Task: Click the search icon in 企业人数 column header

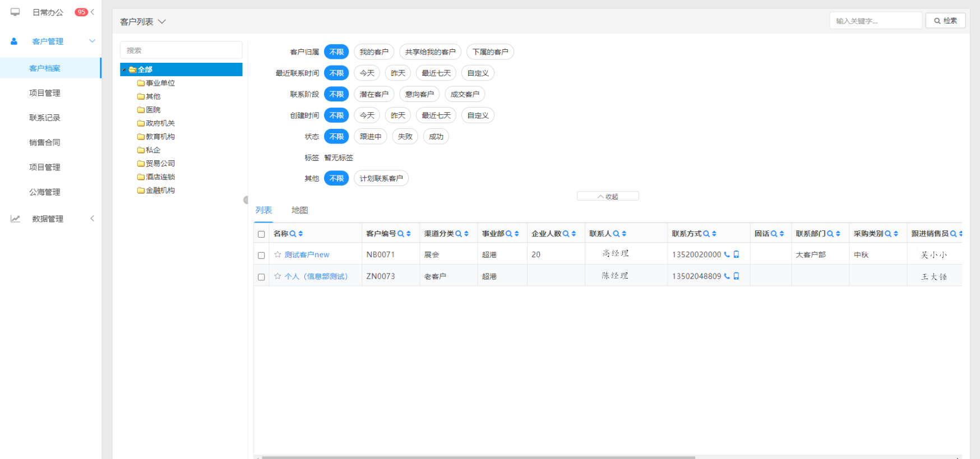Action: (x=566, y=234)
